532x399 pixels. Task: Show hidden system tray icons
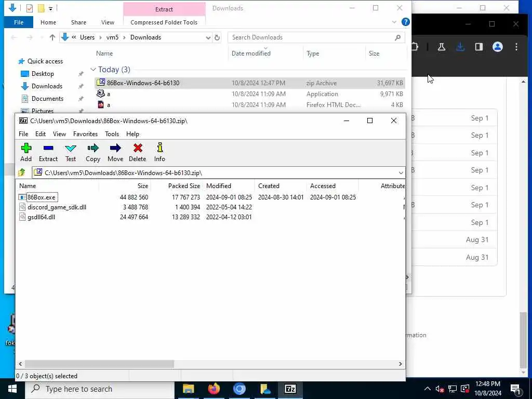click(x=427, y=389)
